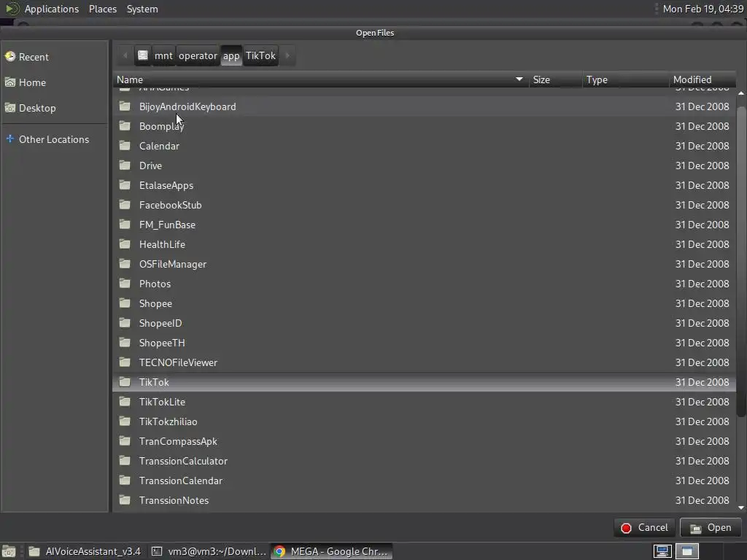The height and width of the screenshot is (560, 747).
Task: Navigate to mnt in the path bar
Action: pos(163,55)
